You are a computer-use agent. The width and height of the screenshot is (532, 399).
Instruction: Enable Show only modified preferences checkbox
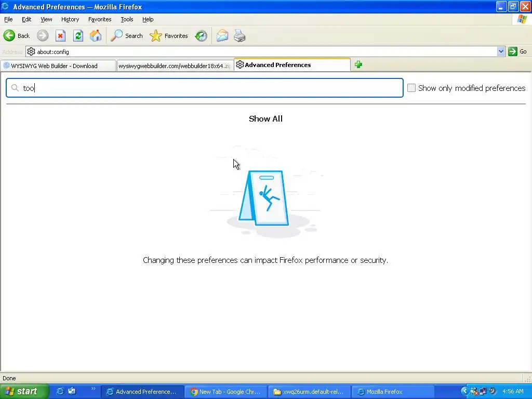(411, 88)
